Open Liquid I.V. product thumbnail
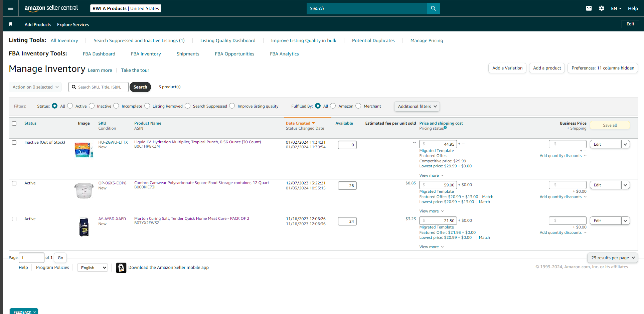The height and width of the screenshot is (314, 644). (84, 150)
